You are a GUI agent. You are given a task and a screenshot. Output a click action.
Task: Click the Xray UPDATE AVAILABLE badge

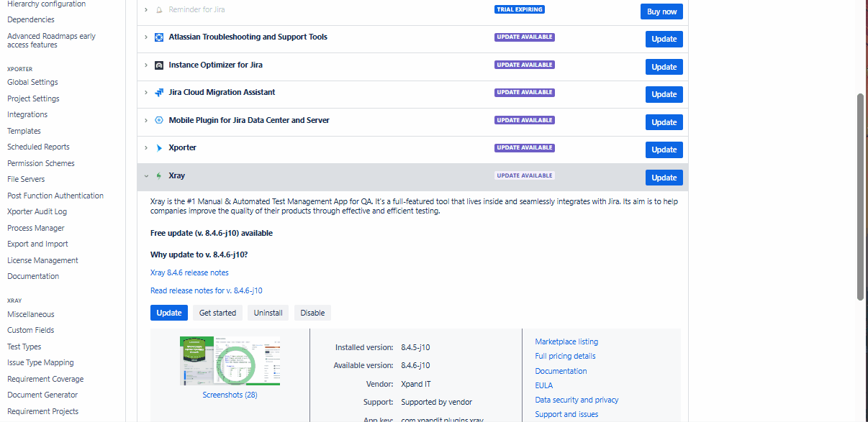tap(524, 175)
